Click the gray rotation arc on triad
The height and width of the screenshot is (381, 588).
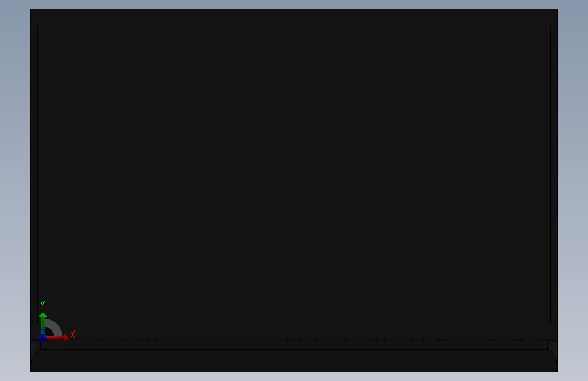pos(55,327)
